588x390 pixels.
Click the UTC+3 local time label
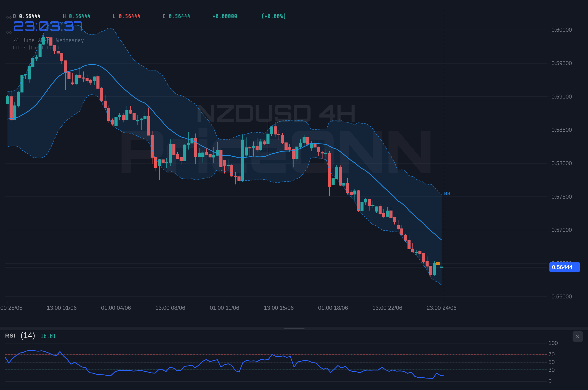click(x=36, y=48)
